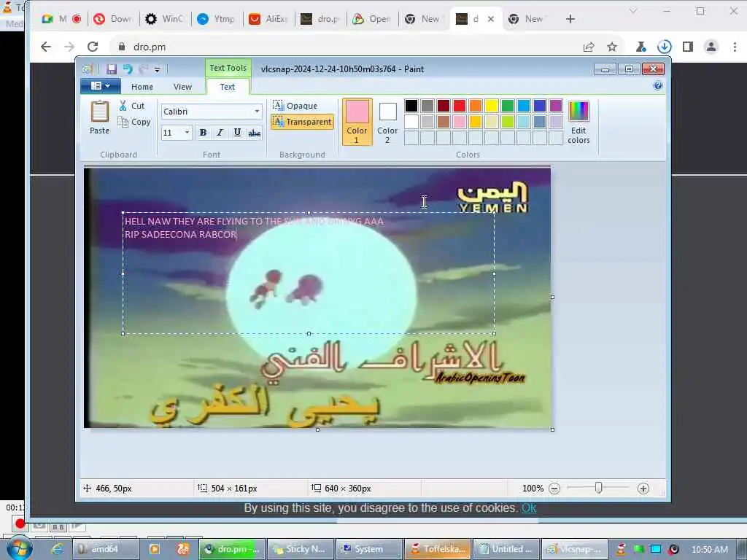Open Paint Help question mark icon
Image resolution: width=747 pixels, height=560 pixels.
coord(657,86)
